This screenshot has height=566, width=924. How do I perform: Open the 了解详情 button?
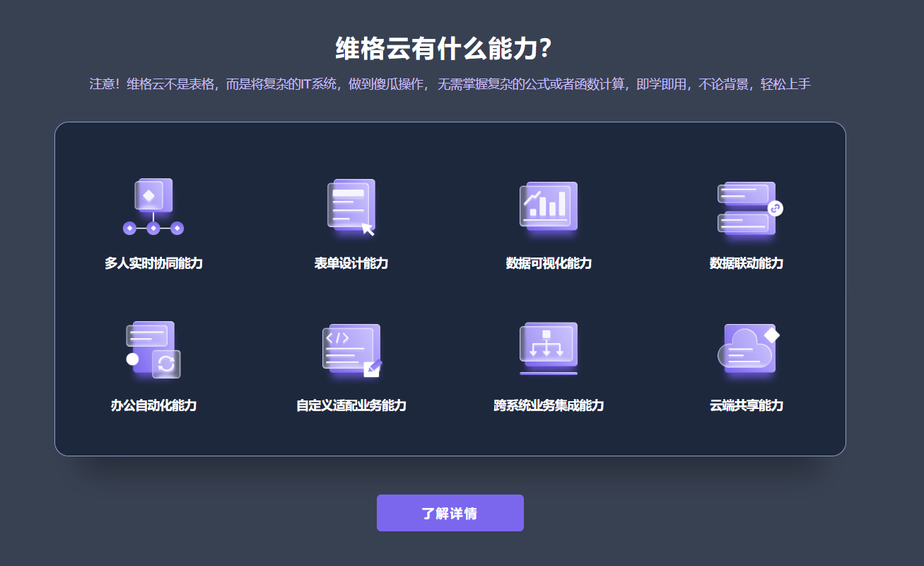tap(450, 513)
